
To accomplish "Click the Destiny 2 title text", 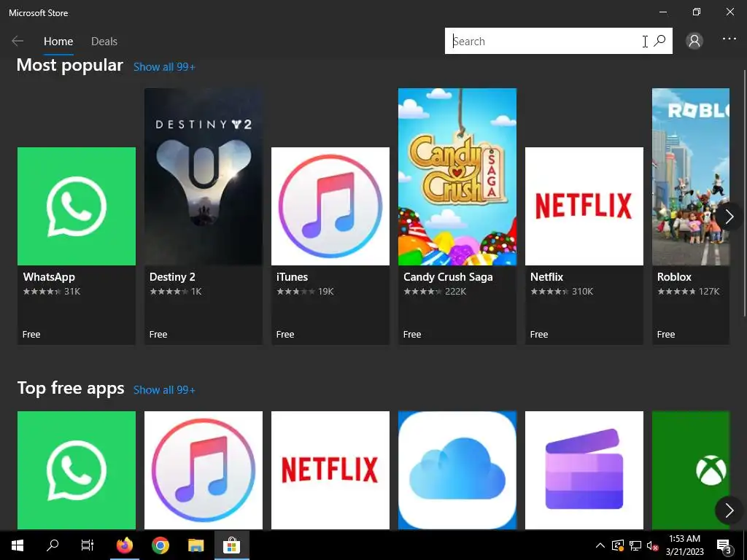I will pyautogui.click(x=172, y=277).
